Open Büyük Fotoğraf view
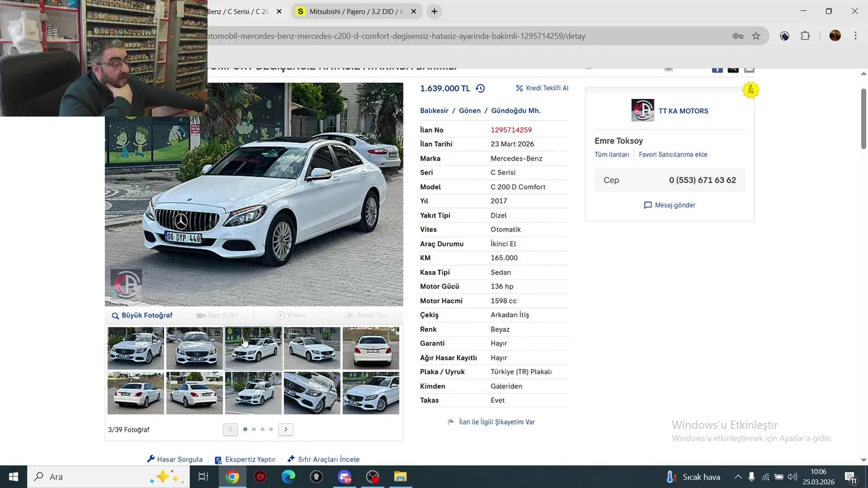This screenshot has height=488, width=868. point(142,316)
